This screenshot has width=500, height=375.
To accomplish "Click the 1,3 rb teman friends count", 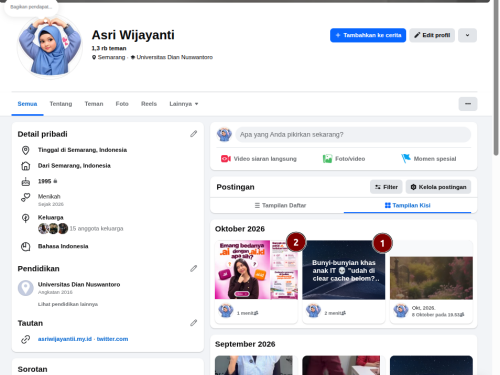I will tap(109, 48).
